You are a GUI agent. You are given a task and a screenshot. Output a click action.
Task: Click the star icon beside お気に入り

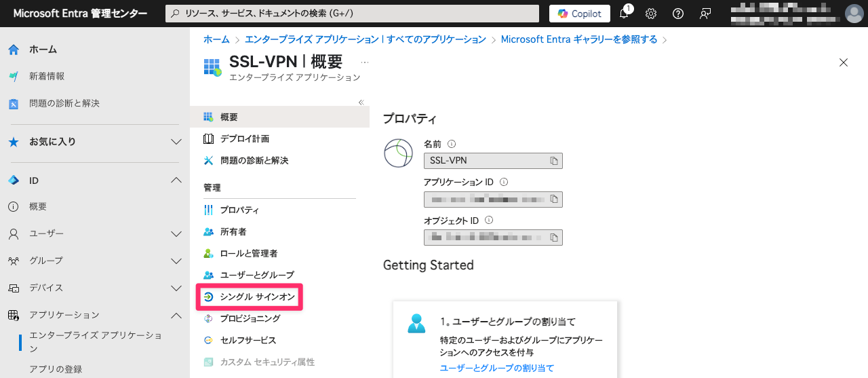pyautogui.click(x=14, y=142)
